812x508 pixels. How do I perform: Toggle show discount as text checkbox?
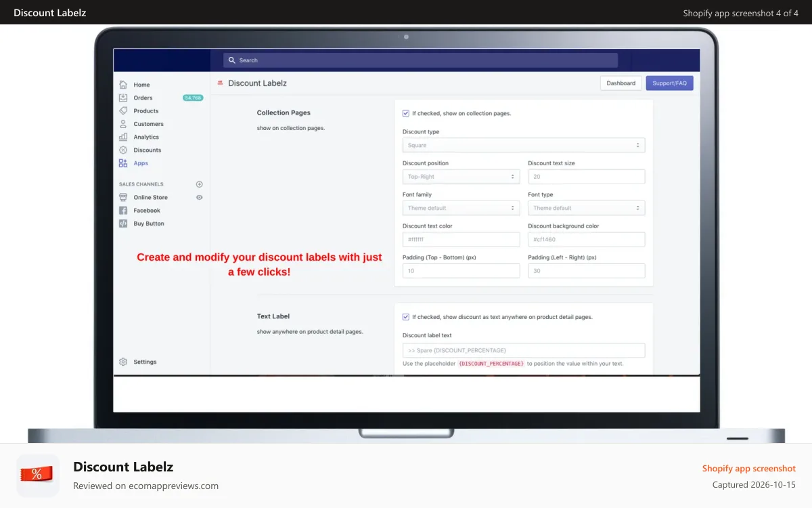point(406,316)
